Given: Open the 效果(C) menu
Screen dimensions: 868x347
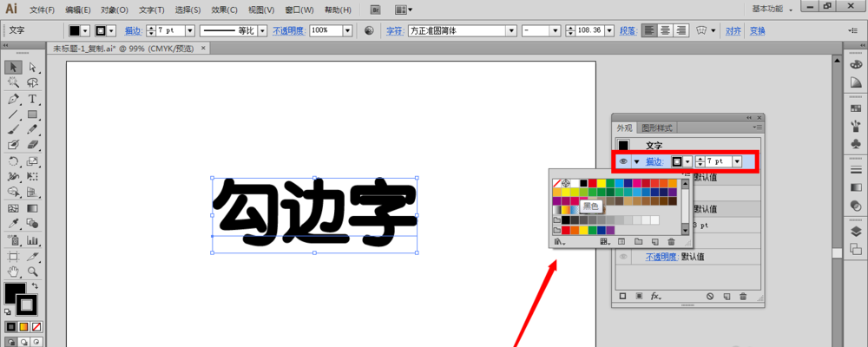Looking at the screenshot, I should [x=224, y=10].
